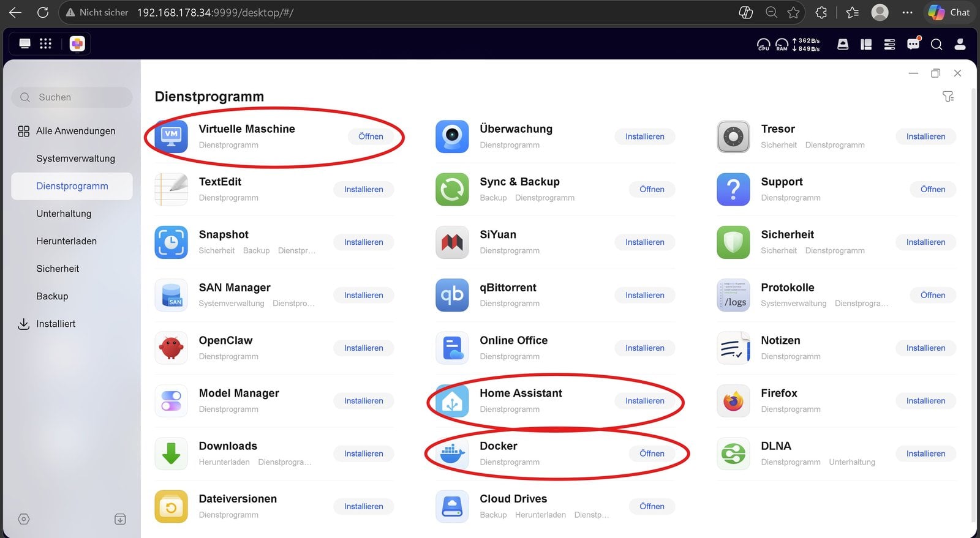The image size is (980, 538).
Task: Click the Home Assistant app icon
Action: [452, 401]
